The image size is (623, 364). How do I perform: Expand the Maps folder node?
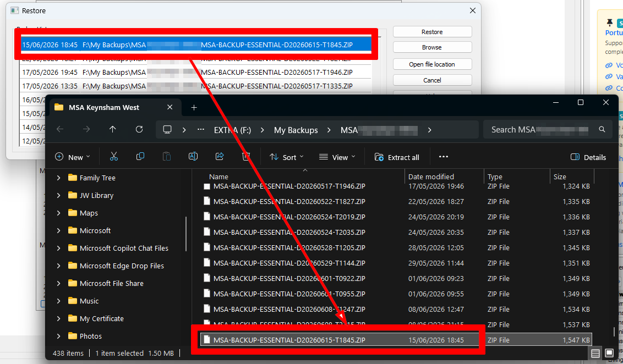[59, 213]
